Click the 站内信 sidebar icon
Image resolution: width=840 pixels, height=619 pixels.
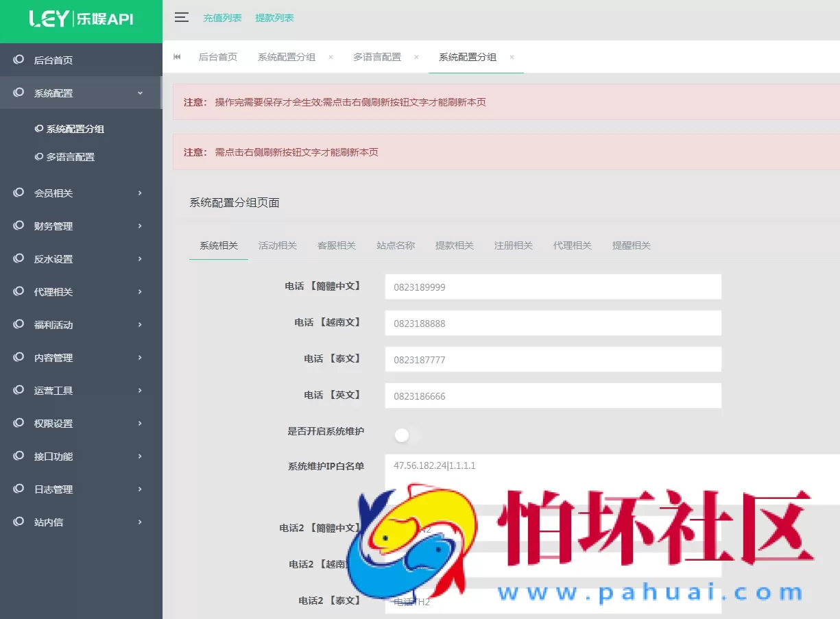point(19,522)
